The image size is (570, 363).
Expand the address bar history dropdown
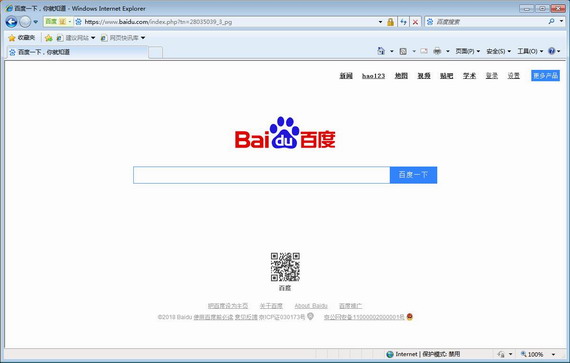point(380,22)
